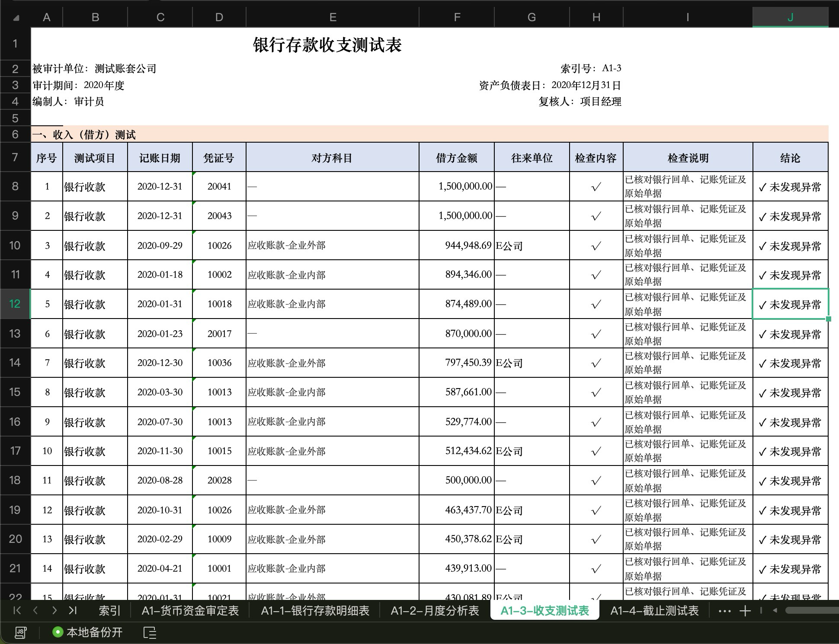The height and width of the screenshot is (644, 839).
Task: Switch to A1-1-银行存款明细表 tab
Action: click(315, 611)
